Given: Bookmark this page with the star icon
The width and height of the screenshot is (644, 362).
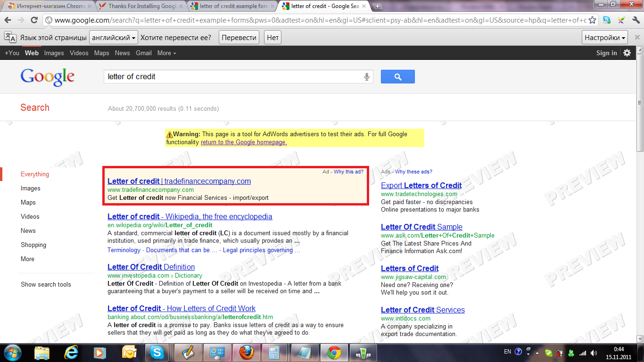Looking at the screenshot, I should (592, 20).
